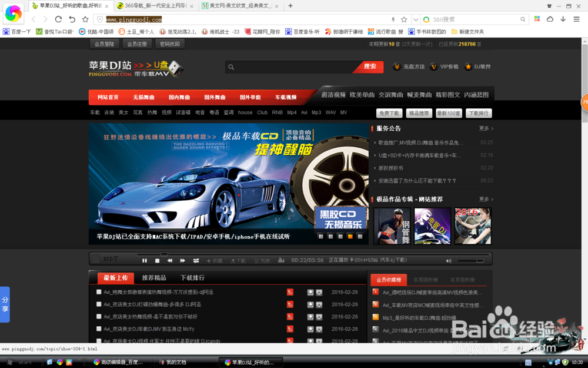Switch to 推荐精品 tab
This screenshot has width=588, height=368.
153,278
